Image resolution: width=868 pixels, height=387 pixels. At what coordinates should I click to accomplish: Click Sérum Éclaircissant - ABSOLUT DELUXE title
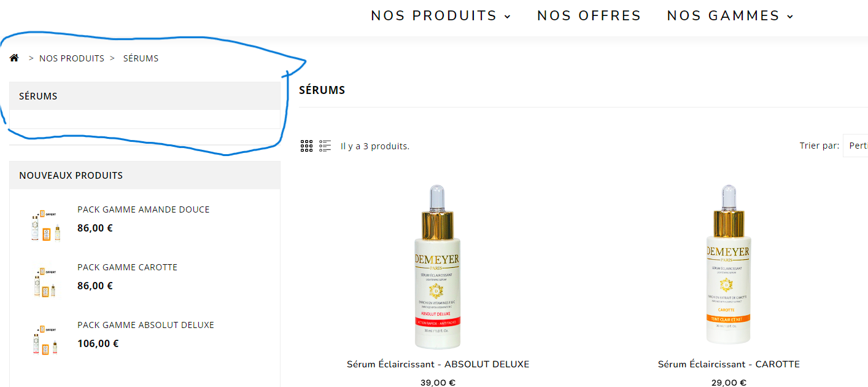438,364
